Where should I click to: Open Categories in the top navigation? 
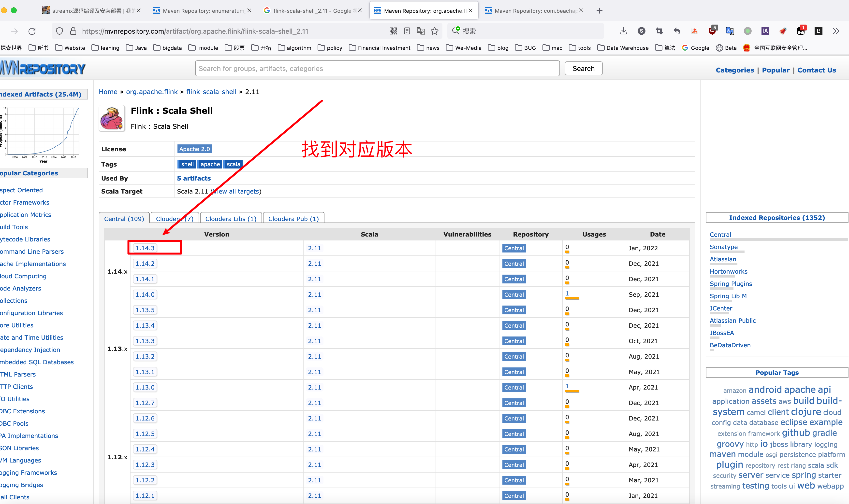coord(735,70)
